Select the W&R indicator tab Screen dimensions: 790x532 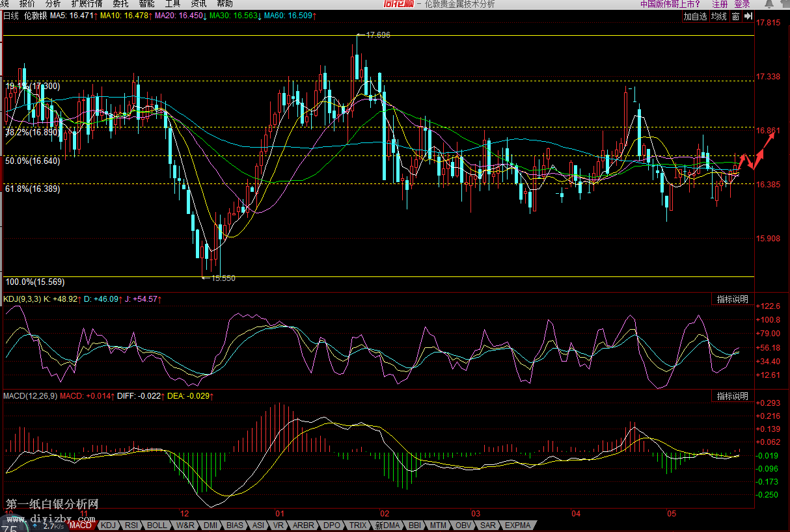tap(185, 525)
